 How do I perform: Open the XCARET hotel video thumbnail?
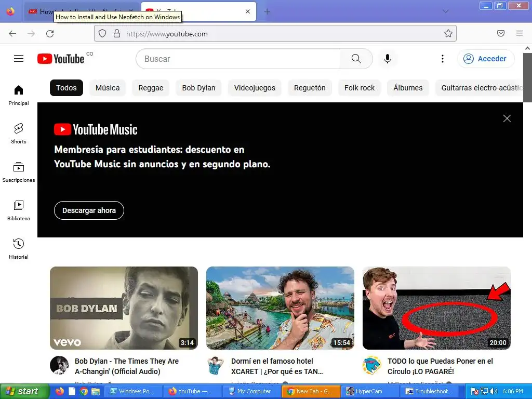pos(280,308)
